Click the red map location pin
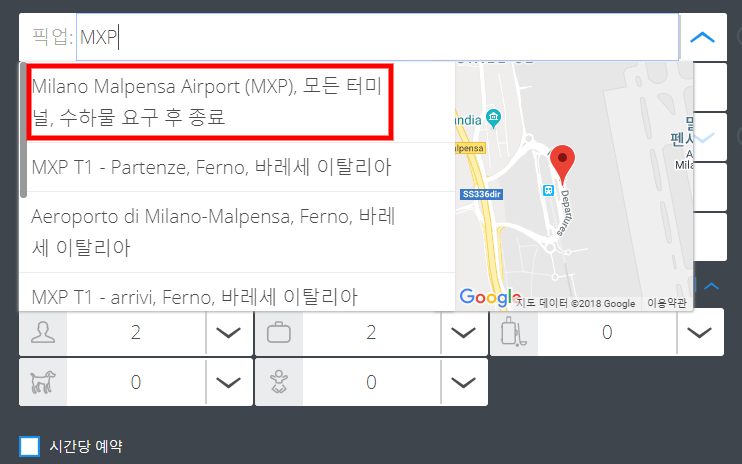 point(563,161)
